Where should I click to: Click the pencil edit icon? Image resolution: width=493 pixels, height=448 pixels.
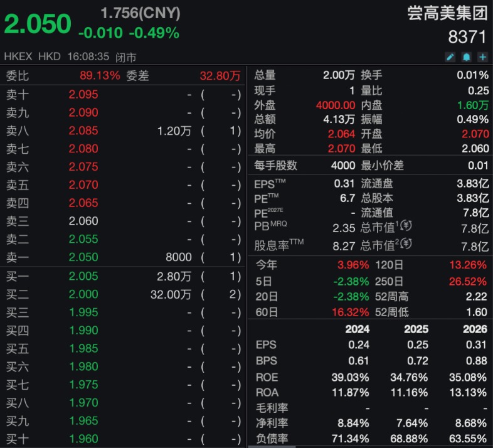pyautogui.click(x=450, y=57)
